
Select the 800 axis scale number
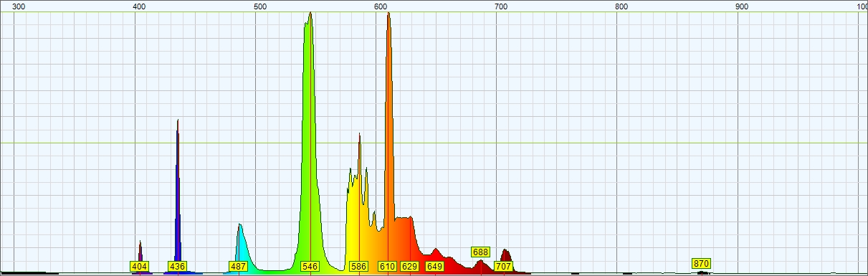coord(622,6)
